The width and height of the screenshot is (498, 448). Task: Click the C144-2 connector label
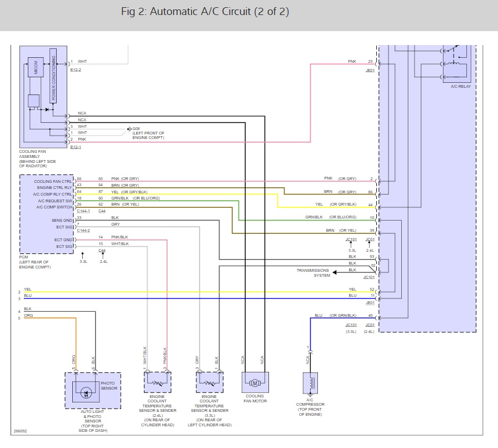(x=83, y=230)
